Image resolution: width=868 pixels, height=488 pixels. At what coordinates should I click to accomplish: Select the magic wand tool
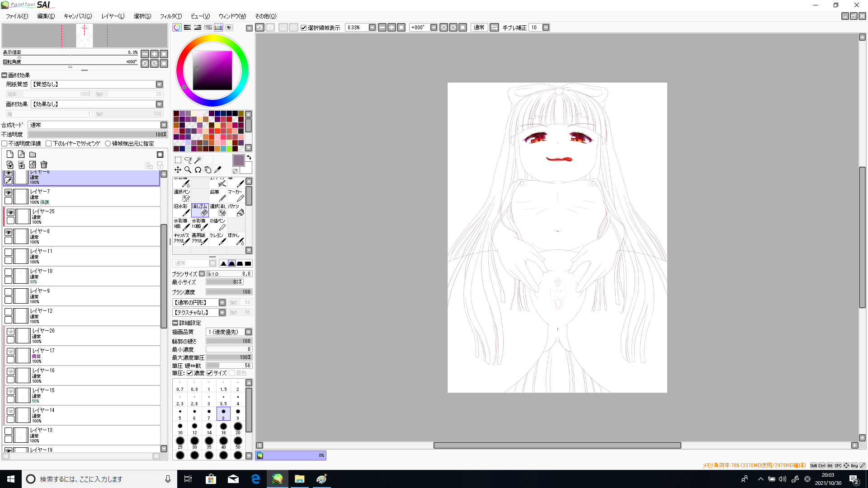tap(198, 160)
